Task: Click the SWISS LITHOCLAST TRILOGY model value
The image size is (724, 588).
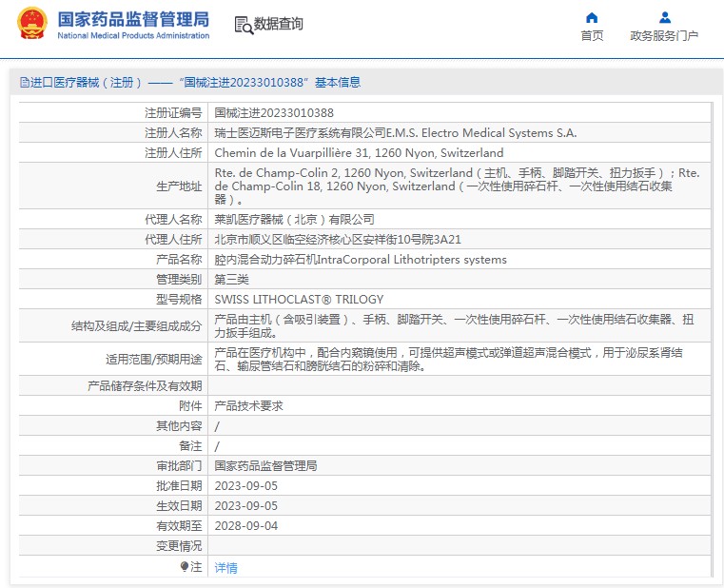Action: tap(299, 300)
